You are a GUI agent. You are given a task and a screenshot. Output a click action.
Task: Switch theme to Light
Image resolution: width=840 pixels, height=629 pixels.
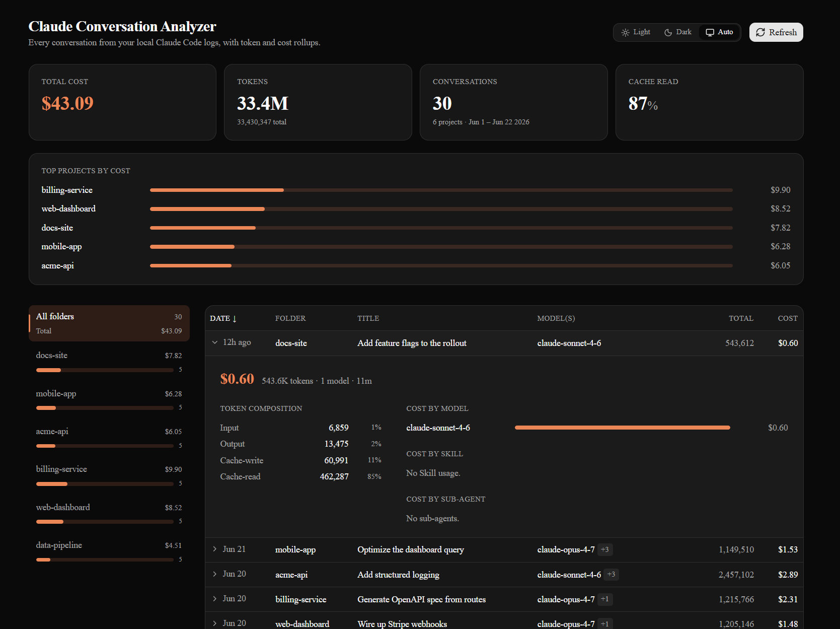[x=636, y=32]
